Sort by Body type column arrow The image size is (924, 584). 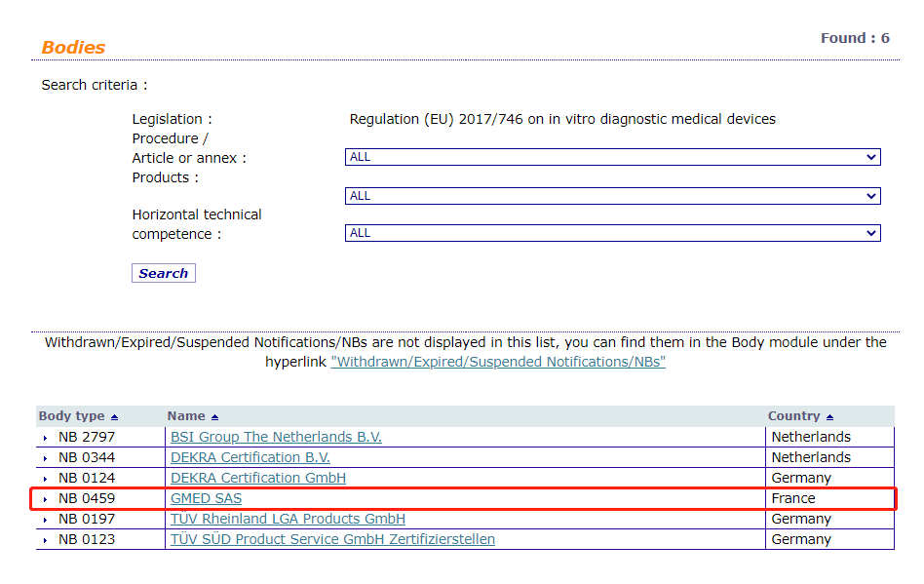click(x=114, y=417)
